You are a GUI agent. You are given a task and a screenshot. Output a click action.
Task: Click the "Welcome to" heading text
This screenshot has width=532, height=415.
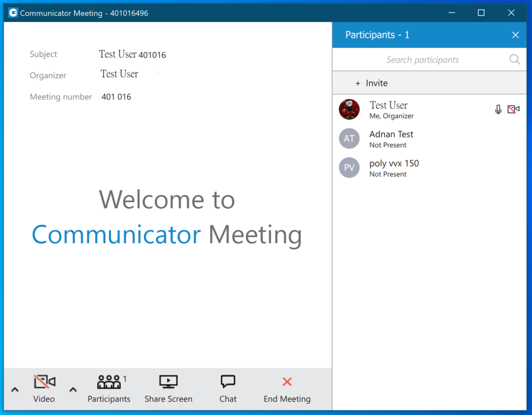point(167,199)
